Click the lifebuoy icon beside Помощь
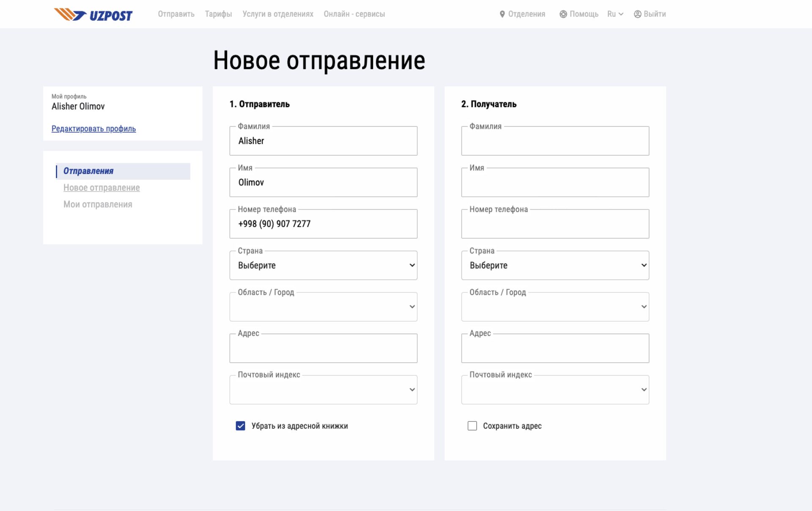This screenshot has width=812, height=511. click(x=563, y=14)
